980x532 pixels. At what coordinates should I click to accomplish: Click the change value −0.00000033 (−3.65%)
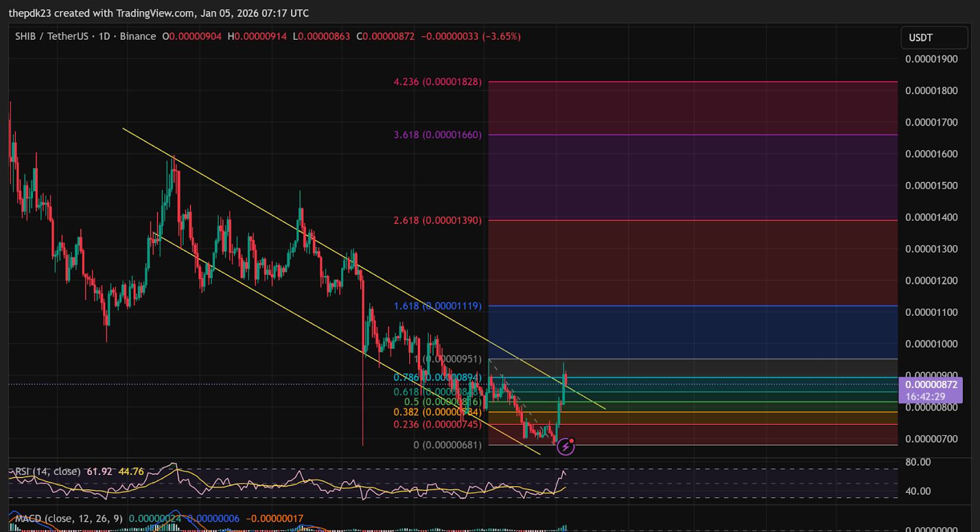tap(471, 36)
